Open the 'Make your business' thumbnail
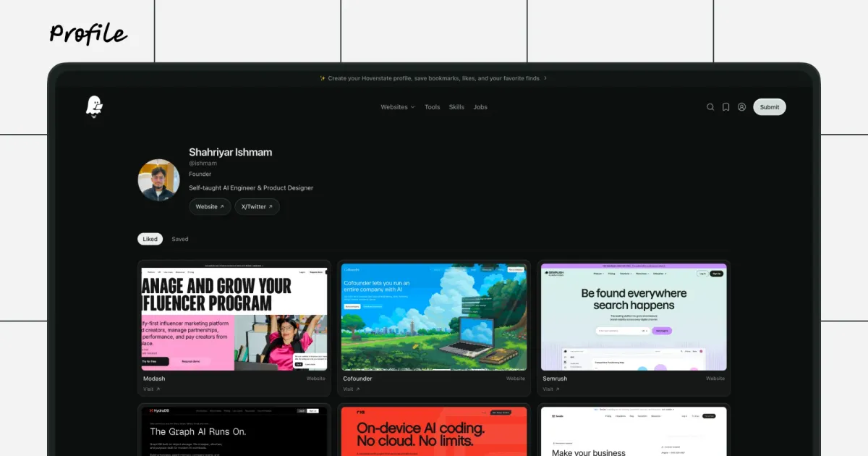 click(634, 431)
